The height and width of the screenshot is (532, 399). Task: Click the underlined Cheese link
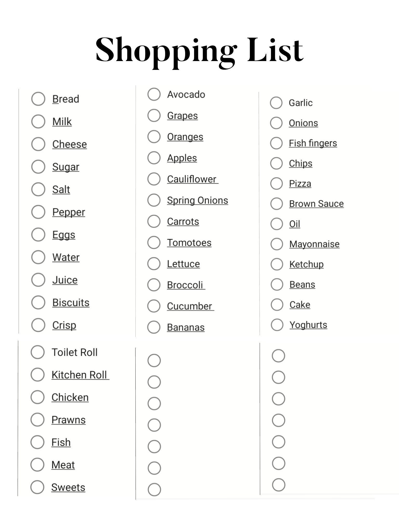coord(69,144)
